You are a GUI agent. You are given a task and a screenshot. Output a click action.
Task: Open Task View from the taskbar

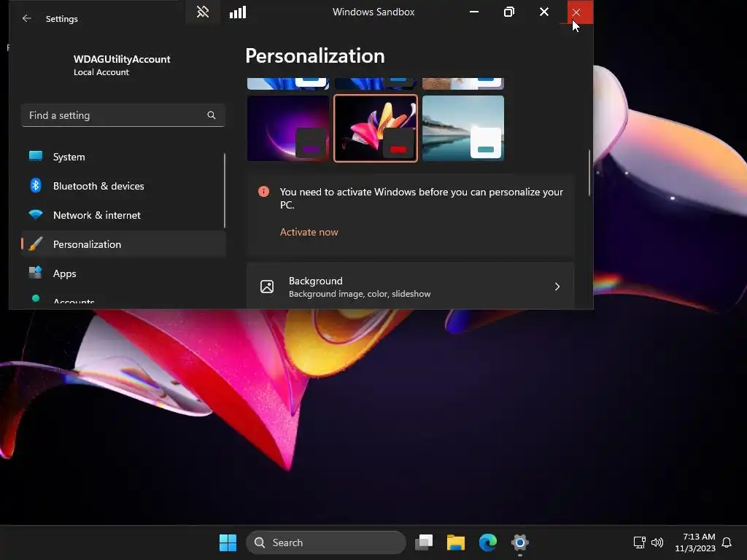[x=424, y=542]
